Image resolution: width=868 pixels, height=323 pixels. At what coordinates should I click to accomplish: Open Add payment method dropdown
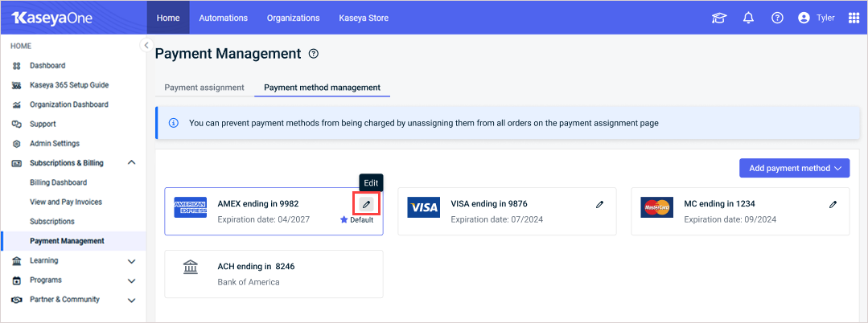click(x=794, y=168)
